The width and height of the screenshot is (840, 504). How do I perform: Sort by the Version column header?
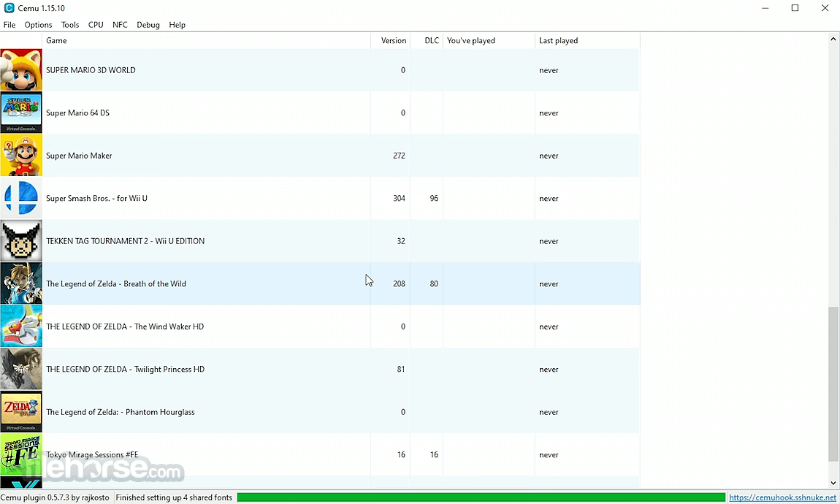click(391, 41)
